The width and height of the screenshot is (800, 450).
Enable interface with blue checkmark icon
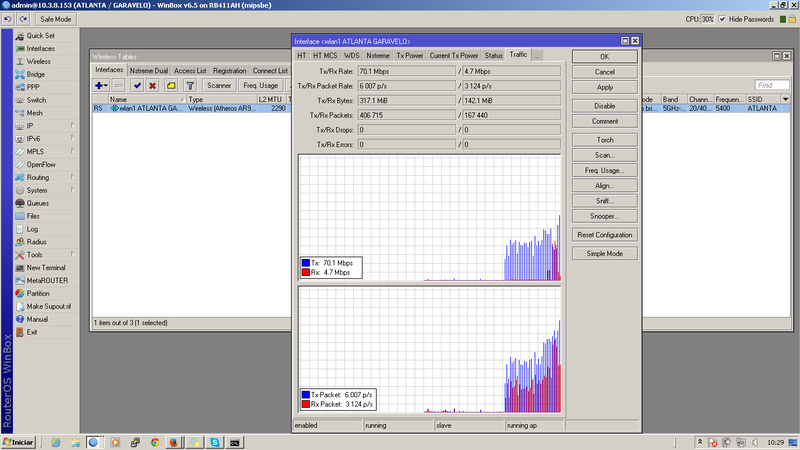click(x=137, y=86)
